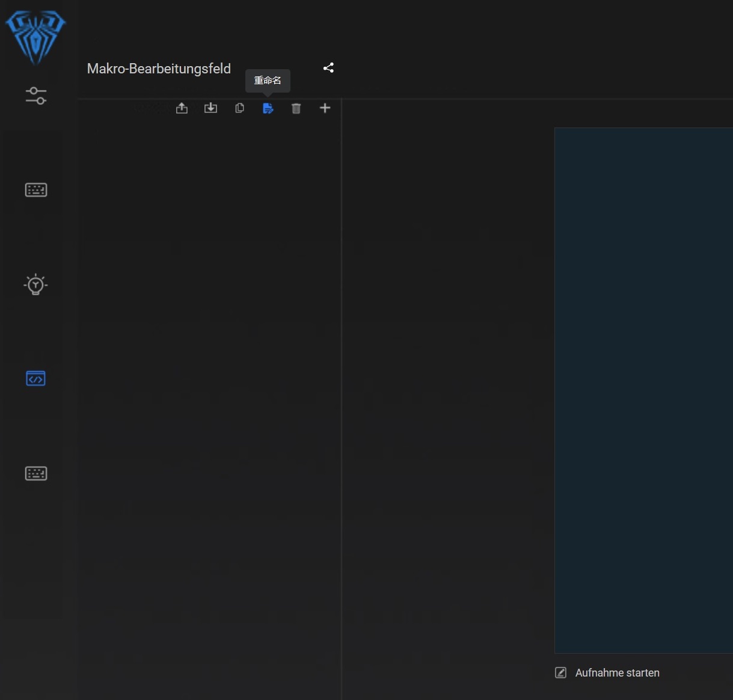Open the lighting bulb sidebar icon
The image size is (733, 700).
pos(35,284)
